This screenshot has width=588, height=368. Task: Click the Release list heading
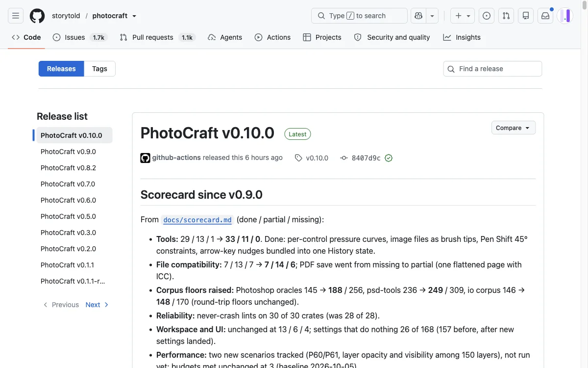[62, 116]
